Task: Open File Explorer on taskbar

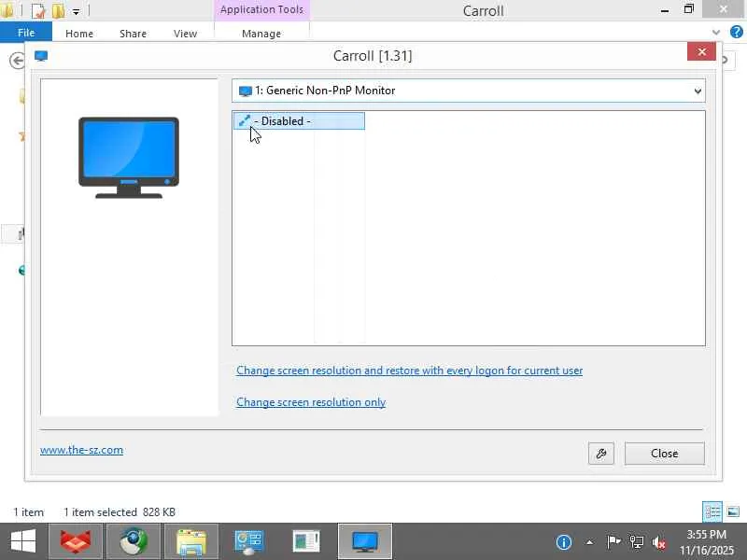Action: (x=191, y=541)
